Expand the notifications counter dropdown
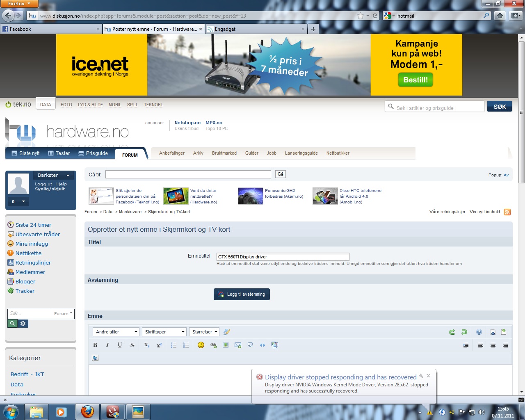This screenshot has height=420, width=525. point(18,201)
